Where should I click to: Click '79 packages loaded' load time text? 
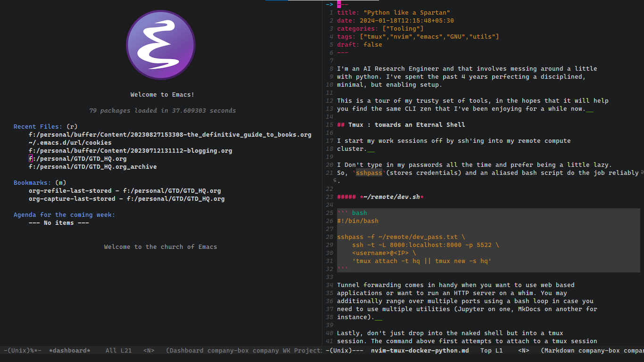click(163, 110)
